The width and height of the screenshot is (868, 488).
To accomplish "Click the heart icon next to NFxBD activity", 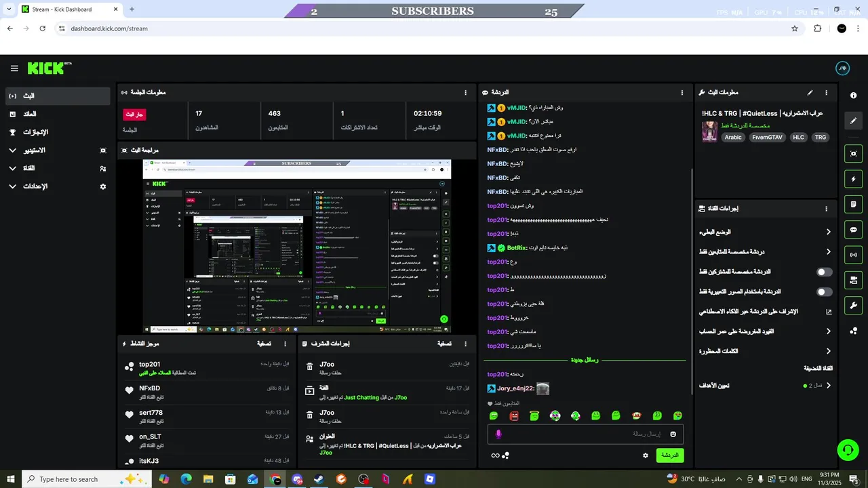I will click(x=130, y=390).
